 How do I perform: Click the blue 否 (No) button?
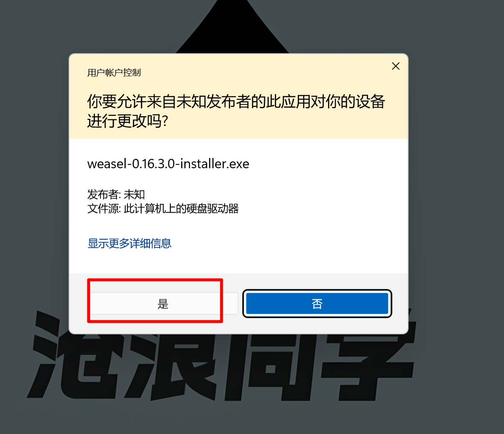[317, 304]
